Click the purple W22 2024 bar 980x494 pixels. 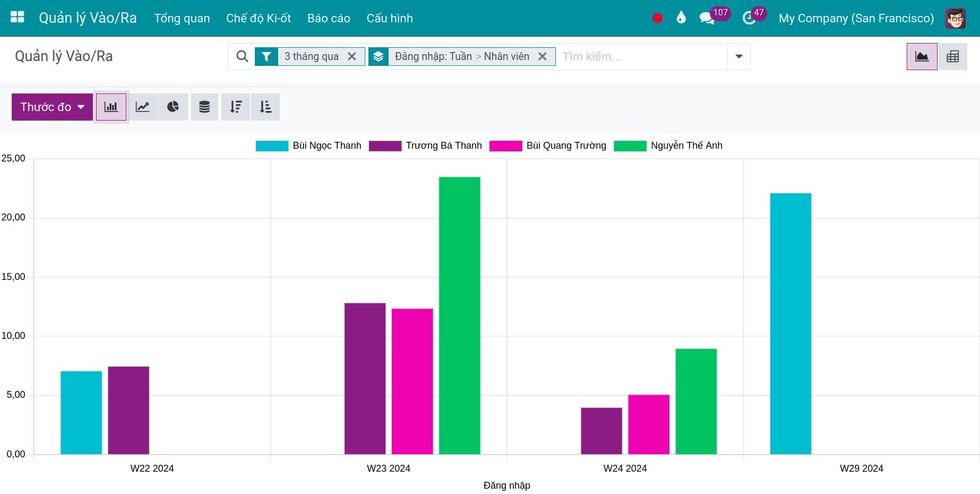click(128, 410)
